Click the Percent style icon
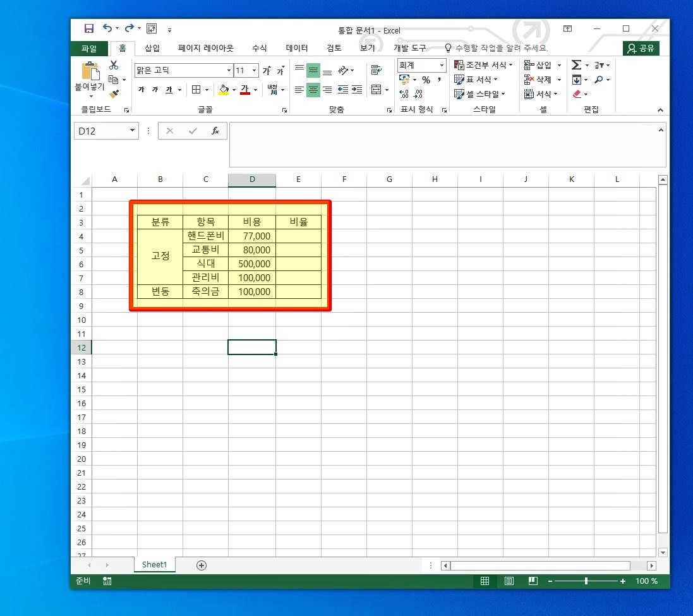The height and width of the screenshot is (616, 693). coord(426,80)
